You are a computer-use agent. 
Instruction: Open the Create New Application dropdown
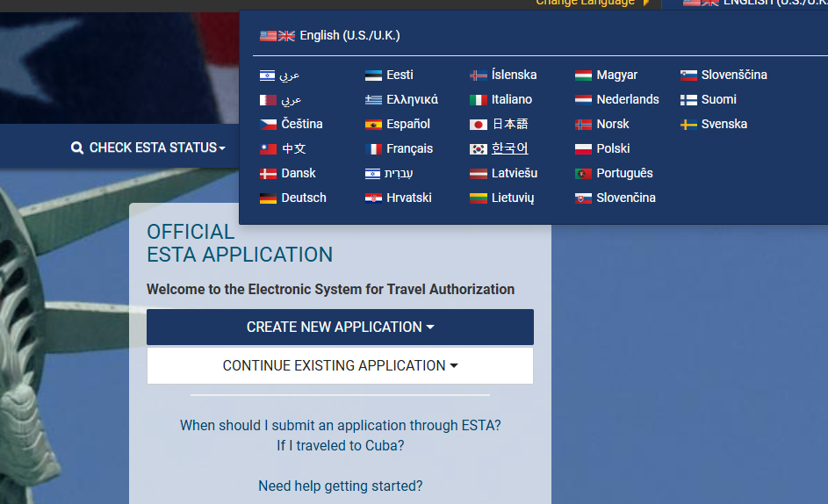point(340,327)
